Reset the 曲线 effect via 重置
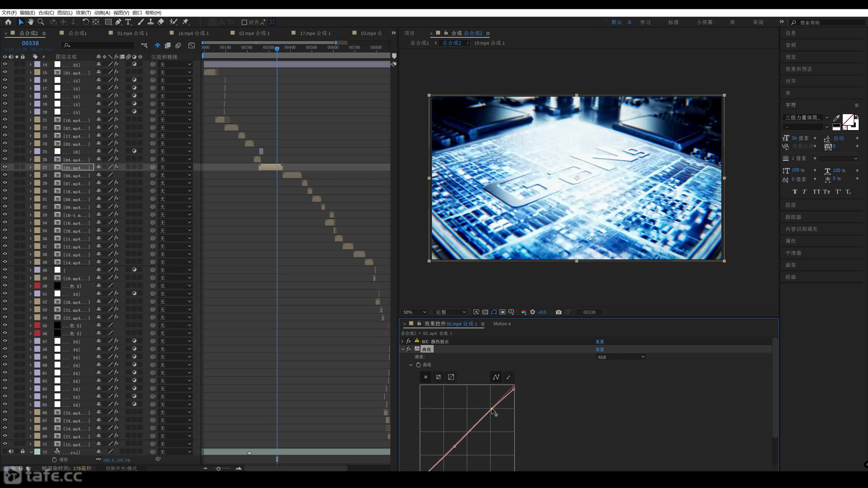 pos(599,349)
